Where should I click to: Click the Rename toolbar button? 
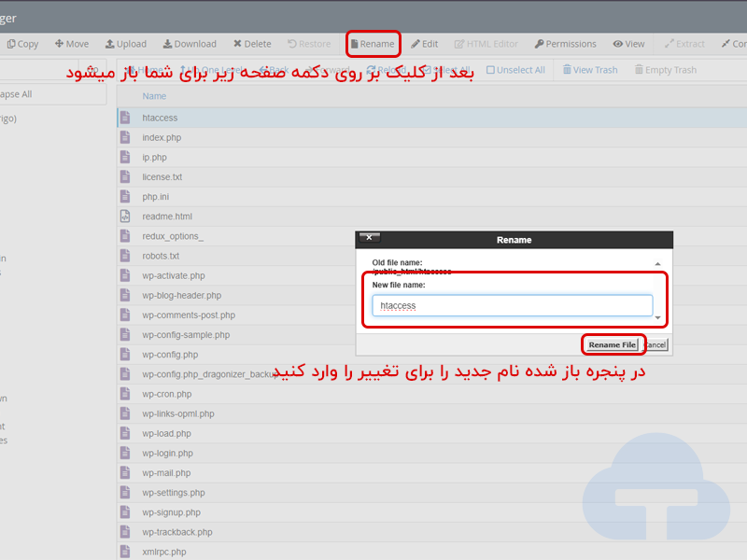pos(373,44)
